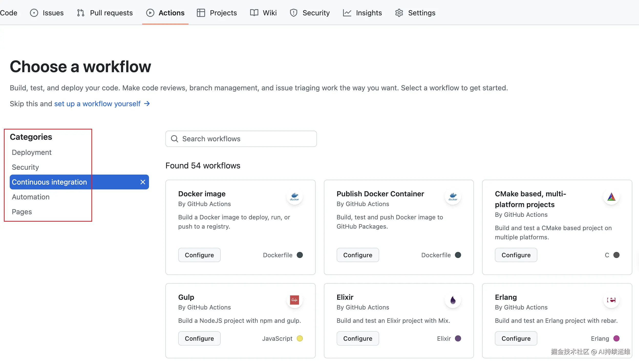Image resolution: width=639 pixels, height=364 pixels.
Task: Click the Issues circle icon
Action: [34, 13]
